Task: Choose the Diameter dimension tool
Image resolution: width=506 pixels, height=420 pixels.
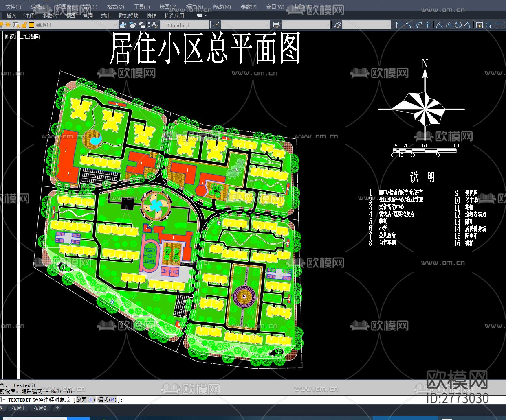Action: pos(459,25)
